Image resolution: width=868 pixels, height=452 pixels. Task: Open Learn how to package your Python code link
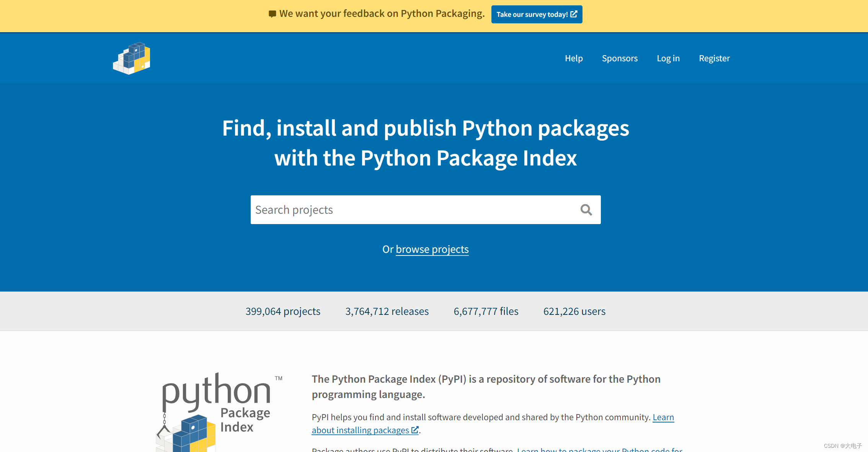pos(600,449)
